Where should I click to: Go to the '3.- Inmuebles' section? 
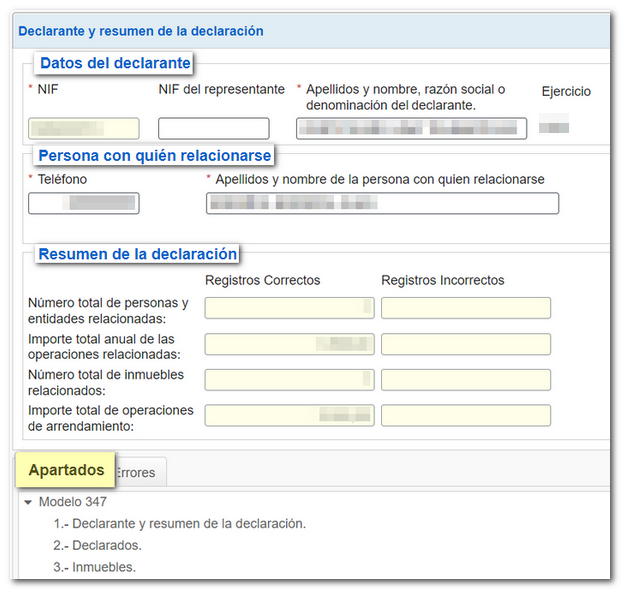(x=95, y=567)
